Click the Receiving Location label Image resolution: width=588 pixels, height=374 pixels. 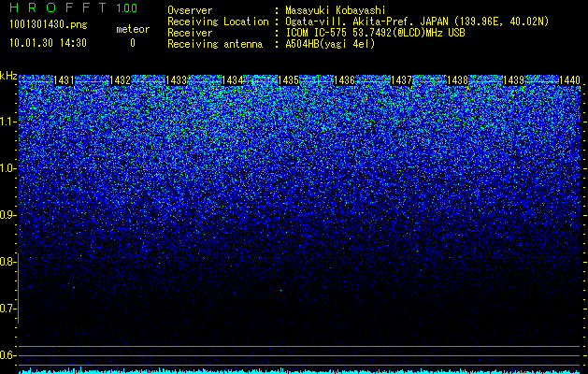click(x=218, y=22)
